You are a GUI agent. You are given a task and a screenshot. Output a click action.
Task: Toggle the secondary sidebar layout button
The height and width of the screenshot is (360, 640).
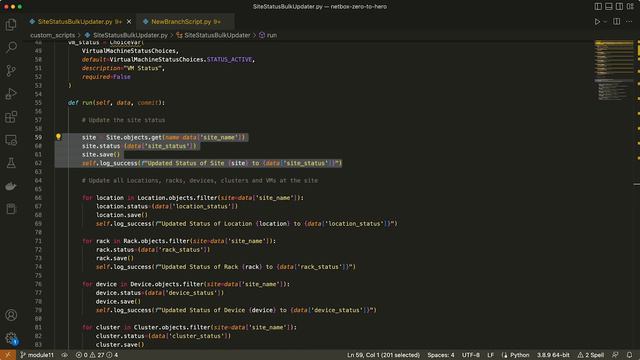click(x=619, y=7)
